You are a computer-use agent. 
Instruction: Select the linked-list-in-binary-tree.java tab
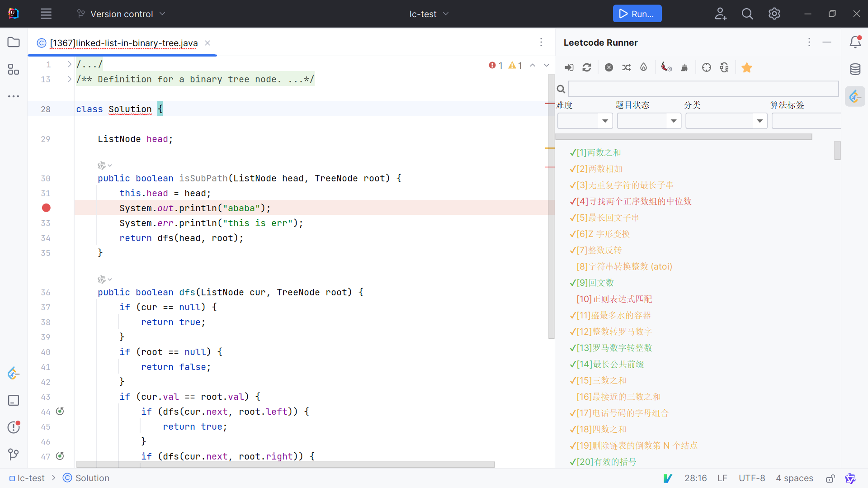point(123,43)
